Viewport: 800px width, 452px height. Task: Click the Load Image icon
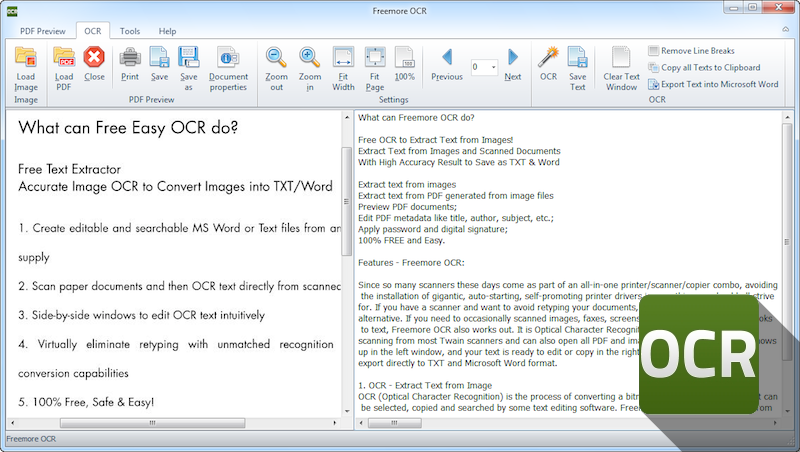coord(26,57)
